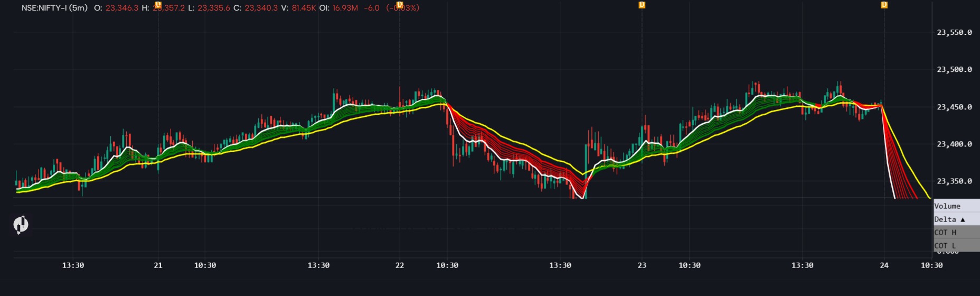This screenshot has height=296, width=980.
Task: Click the 23,550.0 price axis label
Action: click(x=954, y=32)
